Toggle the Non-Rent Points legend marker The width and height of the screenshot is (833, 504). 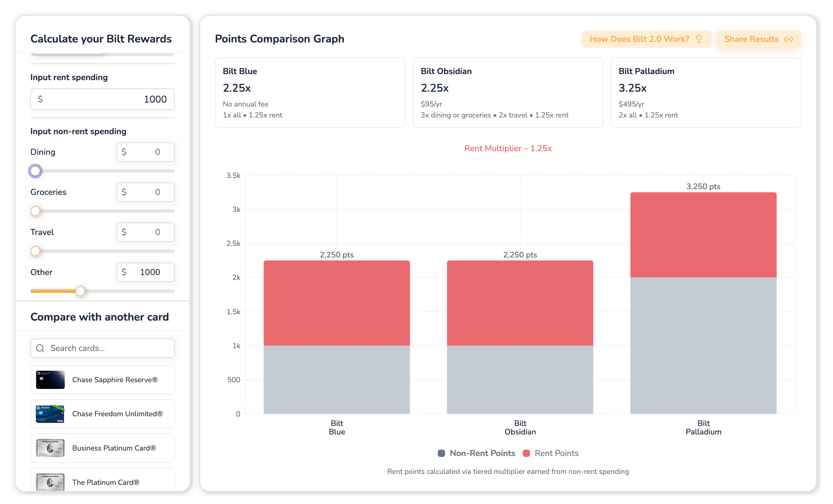coord(441,453)
